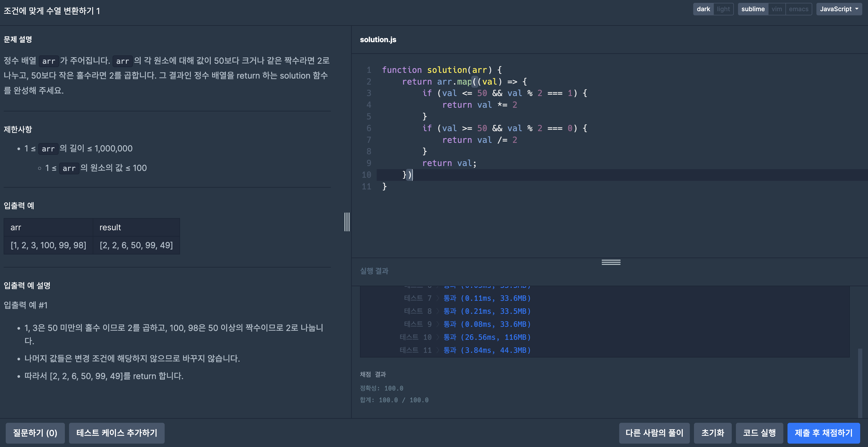The height and width of the screenshot is (447, 868).
Task: Select the solution.js file tab
Action: point(378,40)
